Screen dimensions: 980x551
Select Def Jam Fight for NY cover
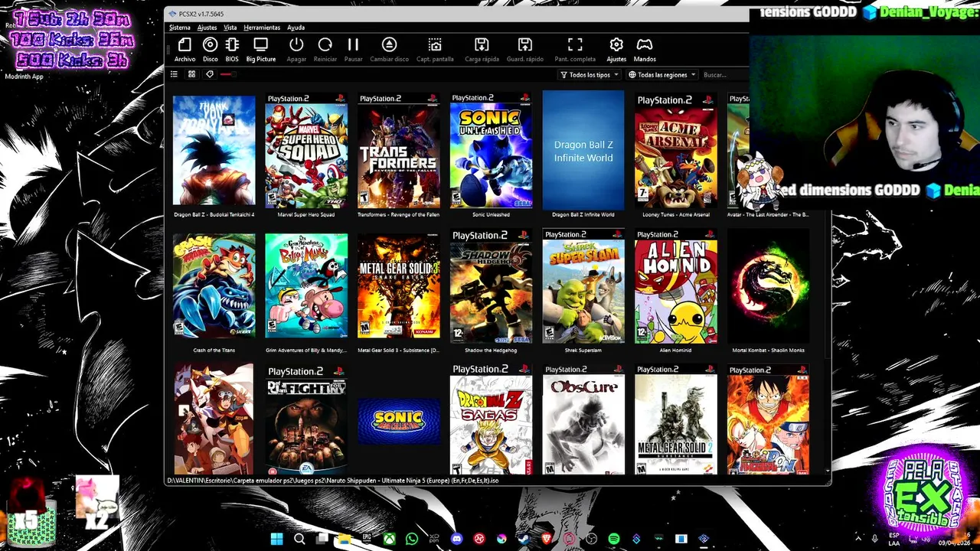point(306,419)
